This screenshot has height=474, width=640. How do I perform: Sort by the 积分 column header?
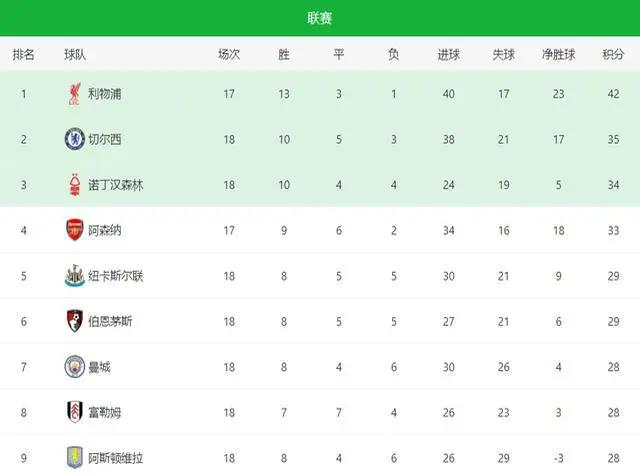[613, 54]
